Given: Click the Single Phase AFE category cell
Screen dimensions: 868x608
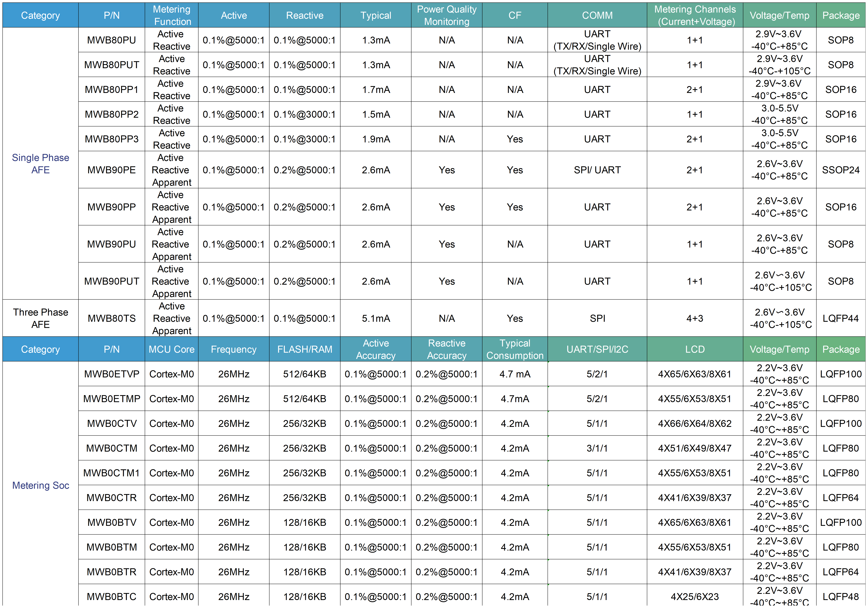Looking at the screenshot, I should pos(40,164).
